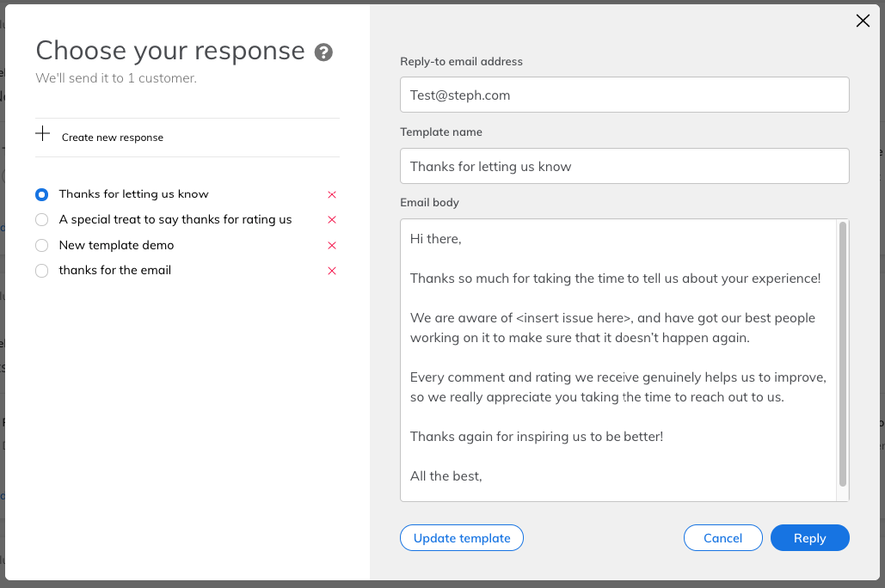Select 'A special treat to say thanks' radio option
This screenshot has height=588, width=885.
point(42,220)
